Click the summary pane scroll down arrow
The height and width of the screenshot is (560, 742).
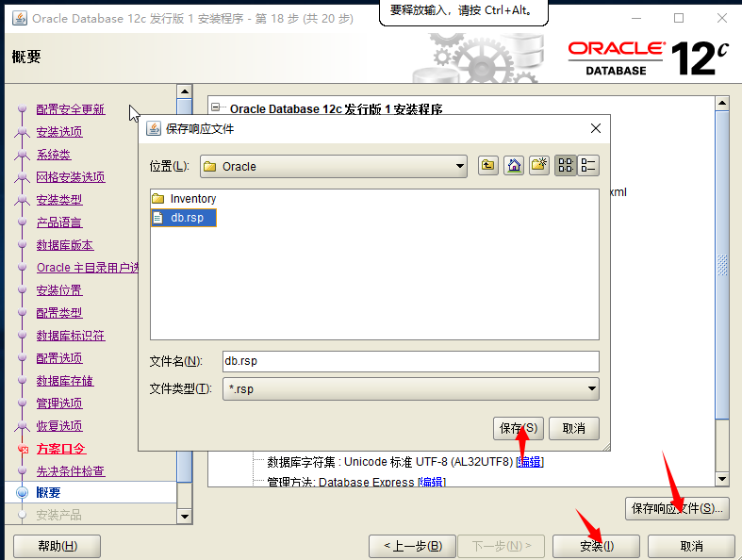pyautogui.click(x=722, y=479)
